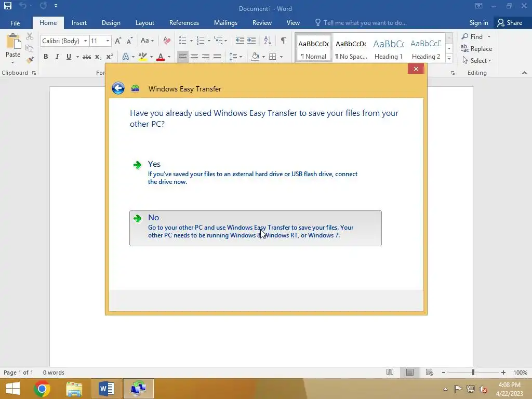Screen dimensions: 532x399
Task: Click the Borders icon
Action: [272, 57]
